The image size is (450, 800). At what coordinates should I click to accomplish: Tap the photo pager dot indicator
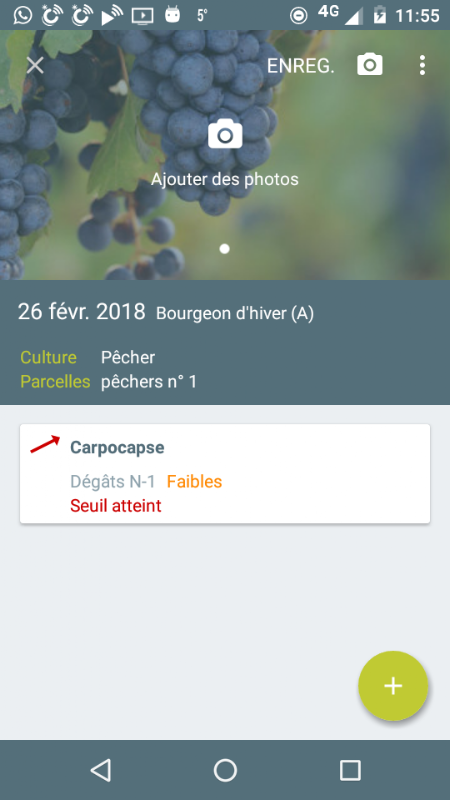pyautogui.click(x=224, y=248)
